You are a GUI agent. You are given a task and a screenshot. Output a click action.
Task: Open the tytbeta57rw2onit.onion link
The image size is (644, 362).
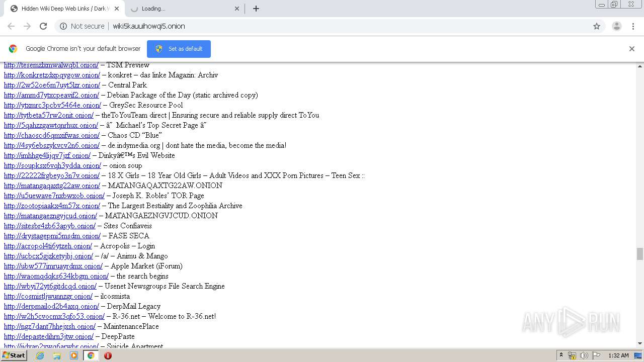pos(49,115)
